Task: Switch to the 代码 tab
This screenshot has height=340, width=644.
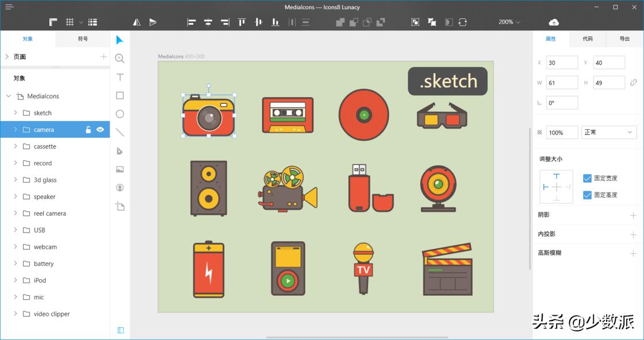Action: pos(587,39)
